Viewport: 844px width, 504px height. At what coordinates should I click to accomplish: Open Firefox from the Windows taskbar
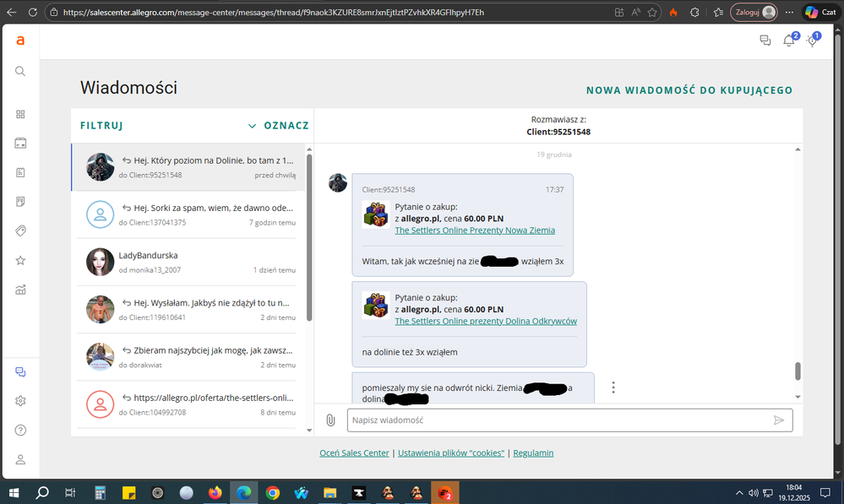click(x=215, y=492)
